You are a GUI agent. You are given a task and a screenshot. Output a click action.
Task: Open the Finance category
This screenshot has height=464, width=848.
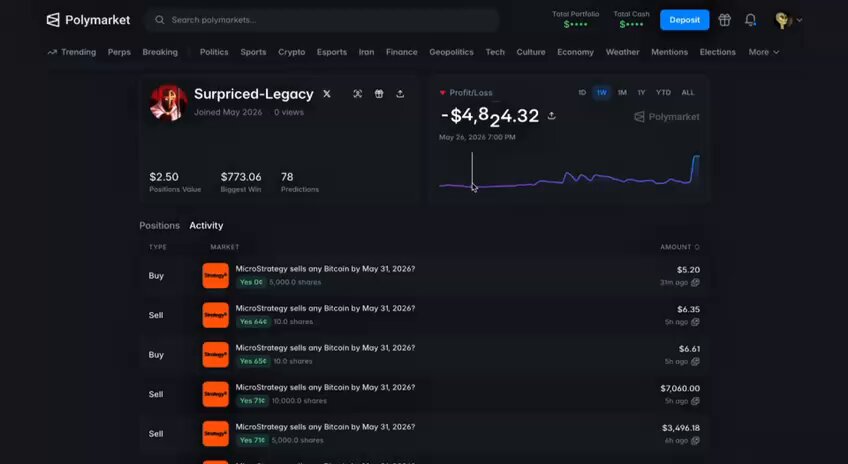click(x=401, y=52)
